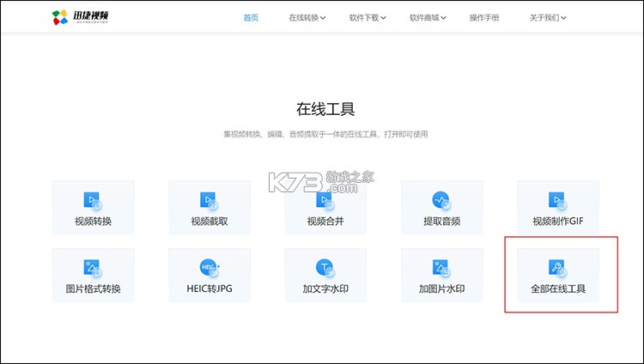Open the 首页 tab
This screenshot has width=644, height=364.
[x=251, y=18]
